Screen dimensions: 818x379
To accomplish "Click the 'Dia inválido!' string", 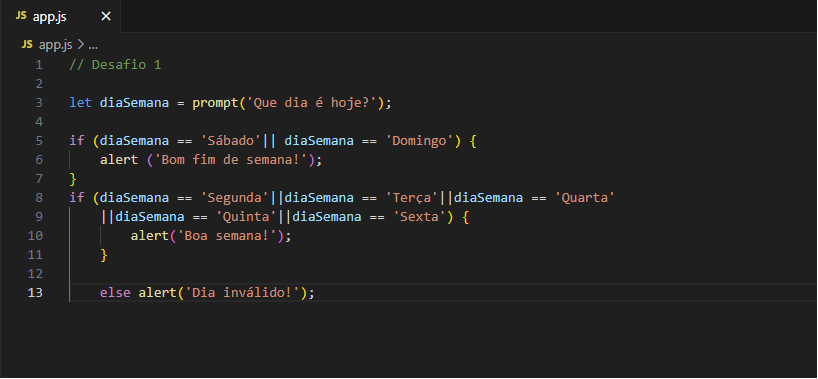I will point(243,292).
